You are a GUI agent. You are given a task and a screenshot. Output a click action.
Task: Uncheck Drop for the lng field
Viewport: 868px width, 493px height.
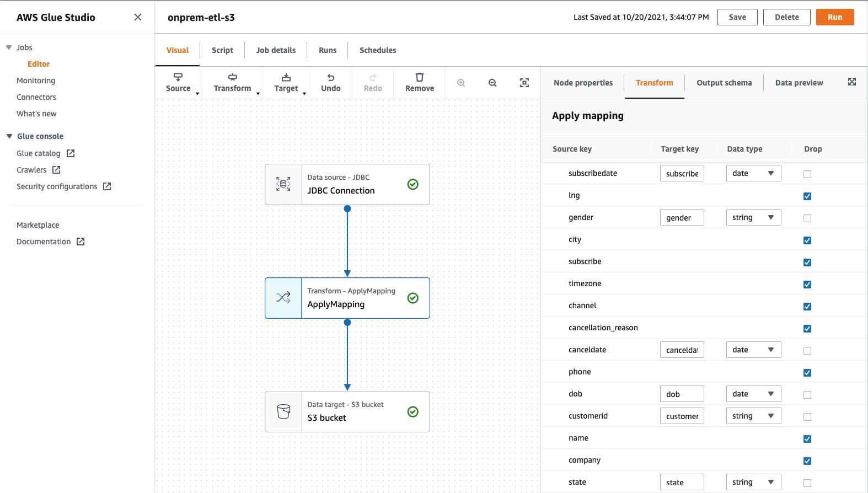click(807, 196)
